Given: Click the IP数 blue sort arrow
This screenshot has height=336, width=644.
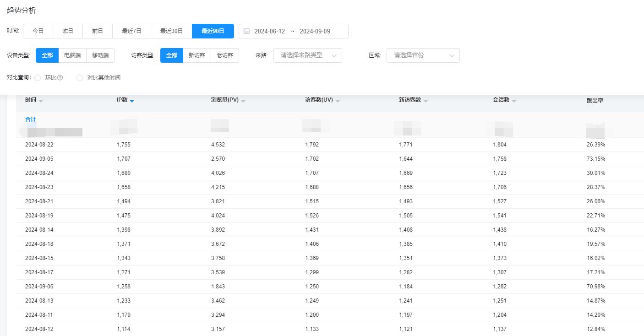Looking at the screenshot, I should 132,101.
